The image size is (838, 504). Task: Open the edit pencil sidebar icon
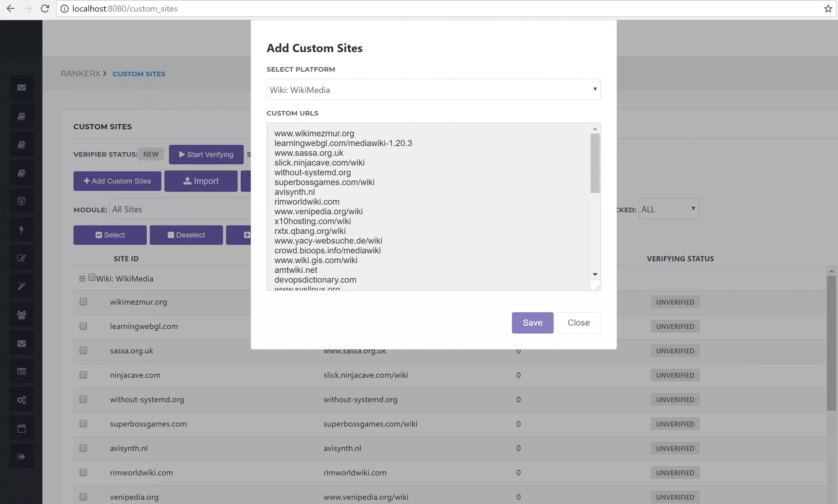[x=21, y=257]
